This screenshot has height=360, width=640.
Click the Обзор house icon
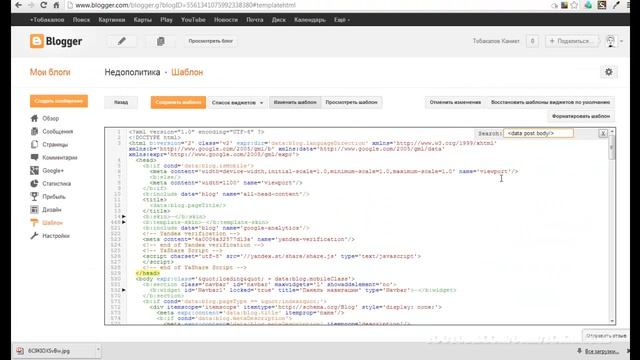(x=34, y=118)
